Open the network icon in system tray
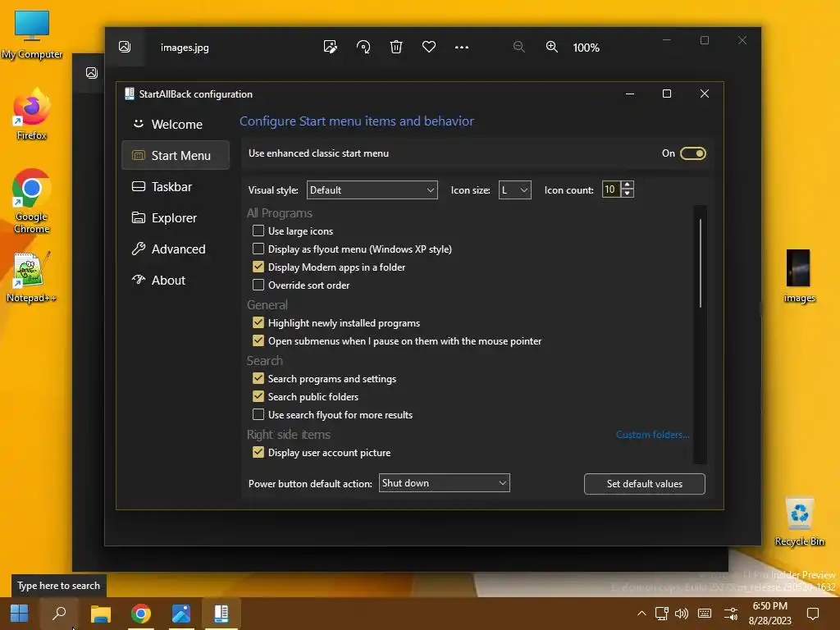840x630 pixels. pos(662,614)
